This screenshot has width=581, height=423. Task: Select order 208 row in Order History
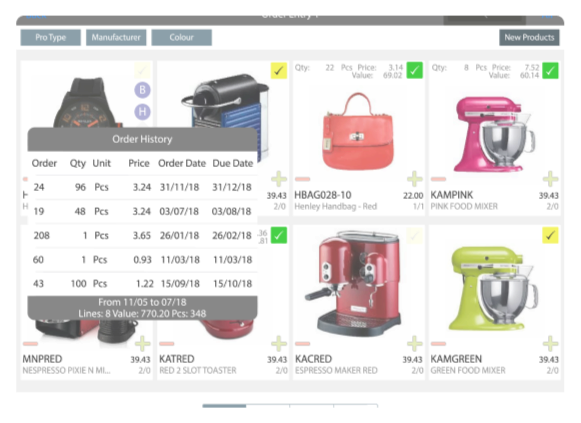click(143, 236)
